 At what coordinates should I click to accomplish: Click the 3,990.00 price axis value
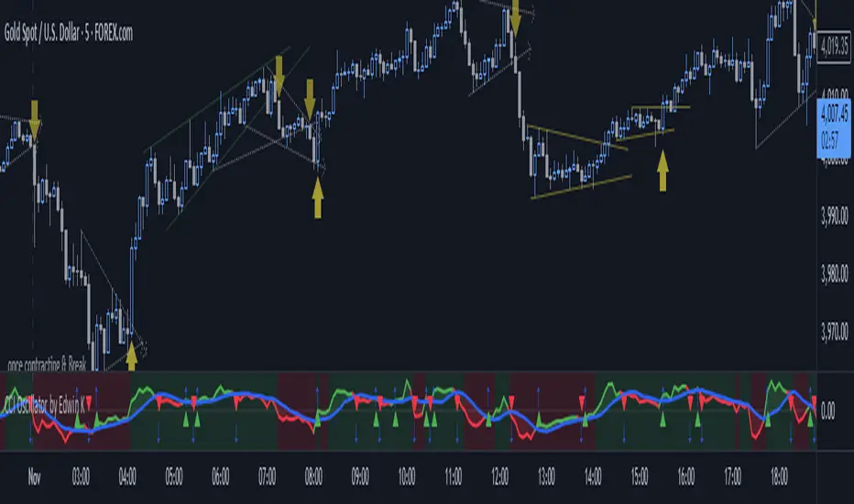pos(834,216)
